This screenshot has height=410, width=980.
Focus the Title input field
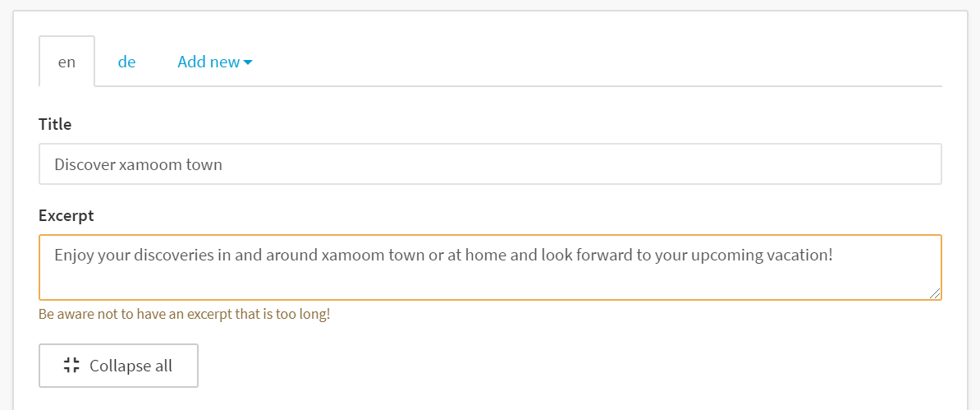(490, 164)
